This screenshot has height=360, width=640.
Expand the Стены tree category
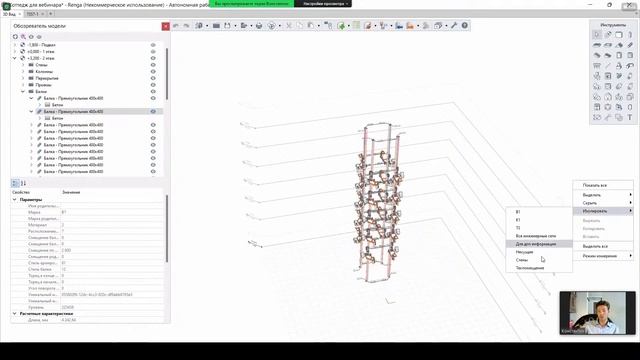[23, 65]
